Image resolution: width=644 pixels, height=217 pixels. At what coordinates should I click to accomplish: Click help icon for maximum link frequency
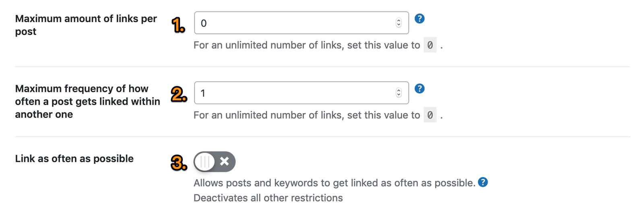point(419,89)
